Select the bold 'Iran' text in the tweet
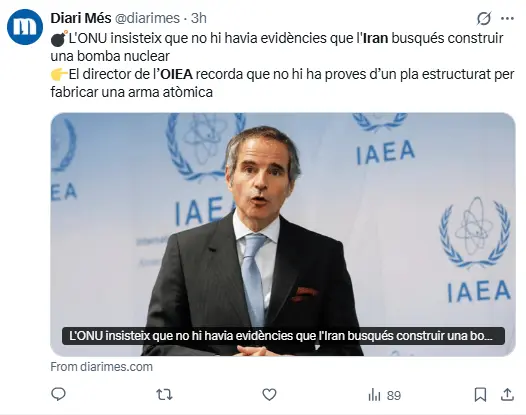 pyautogui.click(x=376, y=38)
